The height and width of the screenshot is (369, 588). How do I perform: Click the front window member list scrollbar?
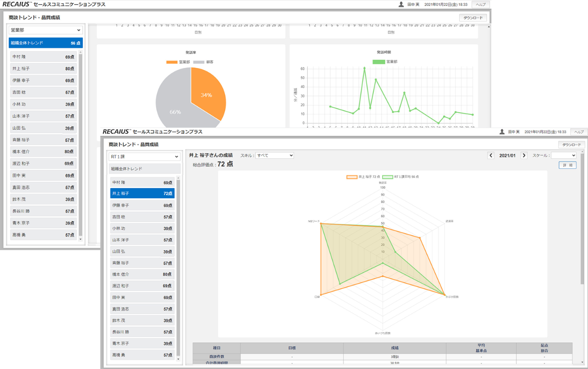click(178, 268)
